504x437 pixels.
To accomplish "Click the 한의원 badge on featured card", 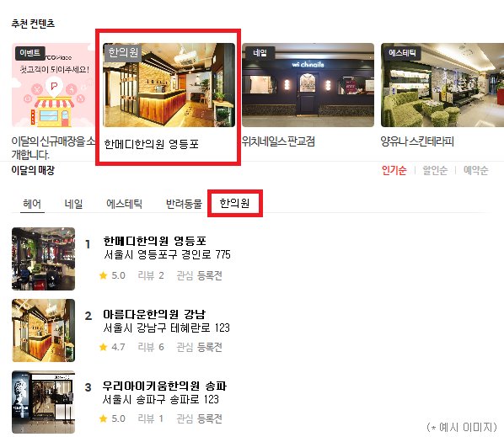I will (123, 52).
